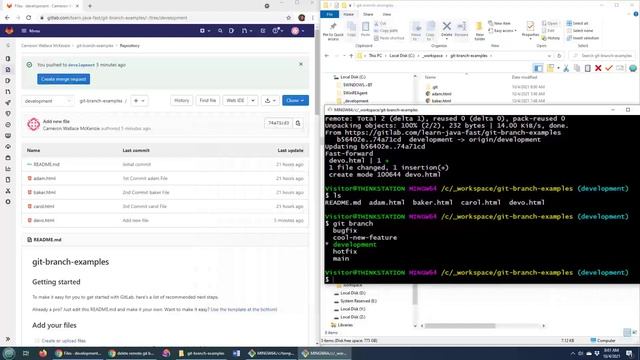
Task: Open a new Chrome tab with the plus button
Action: pyautogui.click(x=90, y=6)
